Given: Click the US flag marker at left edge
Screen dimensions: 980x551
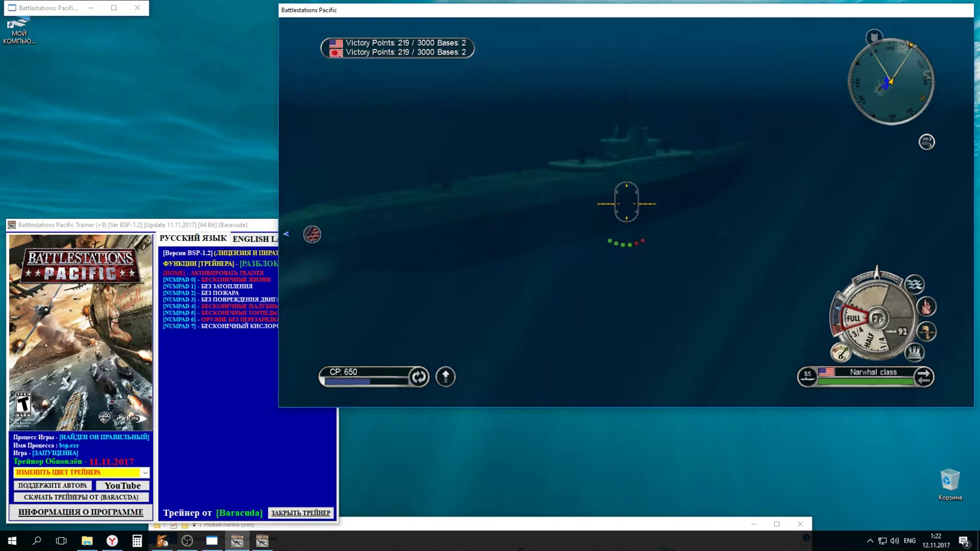Looking at the screenshot, I should click(312, 234).
